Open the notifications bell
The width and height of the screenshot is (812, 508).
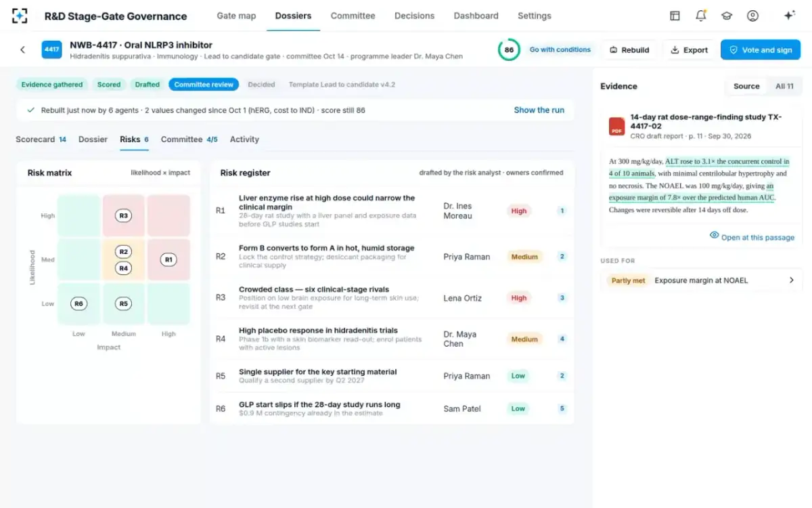701,16
